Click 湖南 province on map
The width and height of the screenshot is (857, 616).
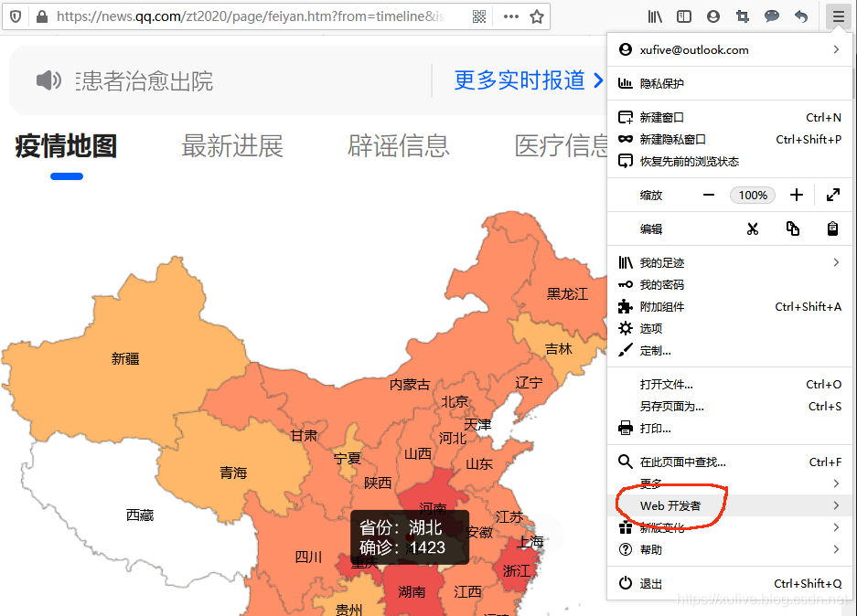[x=412, y=591]
